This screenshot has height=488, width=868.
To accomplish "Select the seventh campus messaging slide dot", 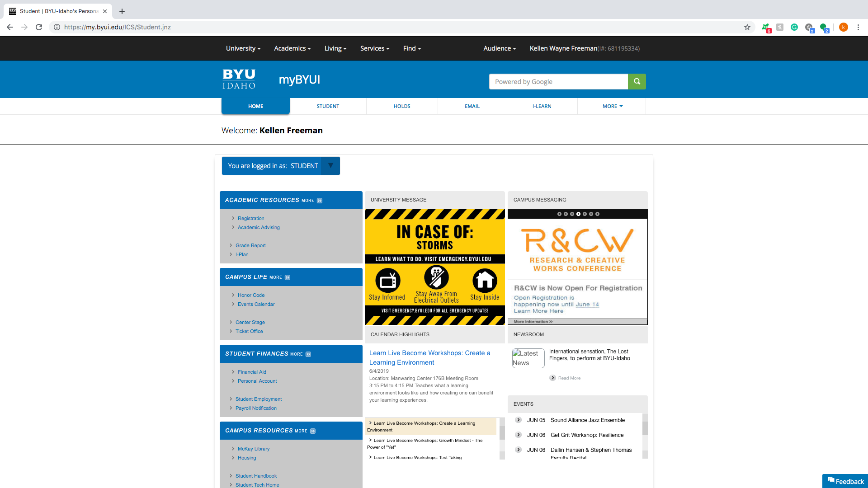I will pyautogui.click(x=597, y=214).
